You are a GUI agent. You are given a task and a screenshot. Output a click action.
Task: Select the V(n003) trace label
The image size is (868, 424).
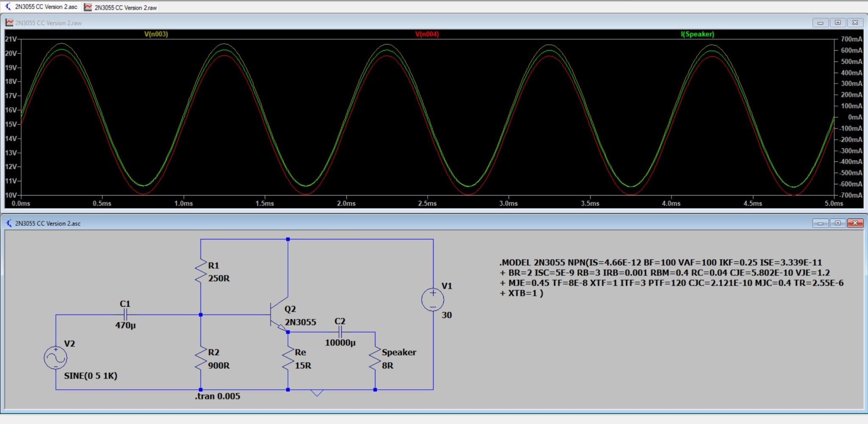coord(156,34)
